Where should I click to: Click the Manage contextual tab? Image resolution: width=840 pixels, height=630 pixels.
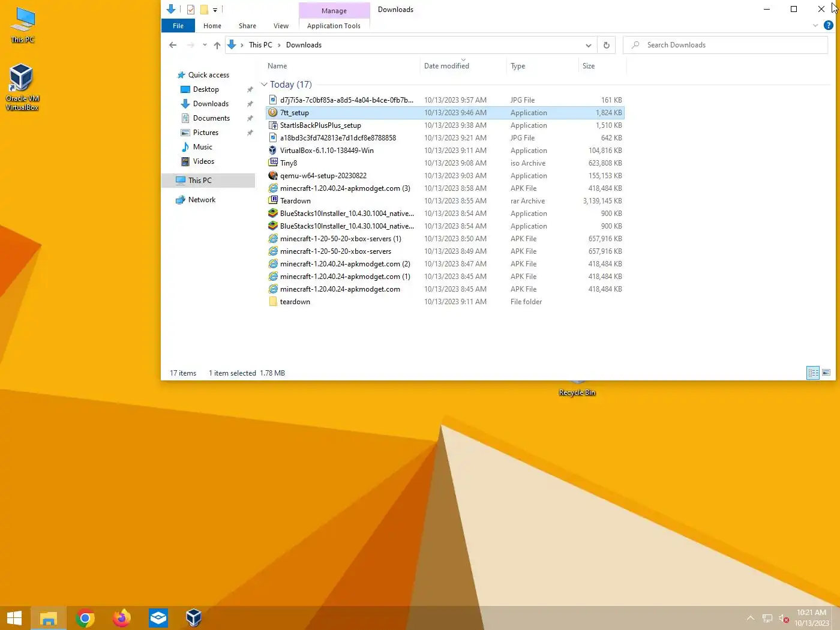coord(334,11)
